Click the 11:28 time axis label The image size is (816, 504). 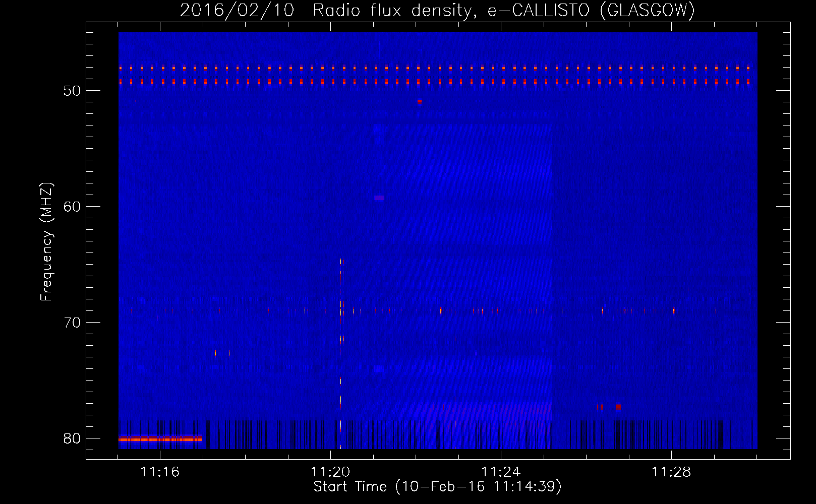coord(671,472)
